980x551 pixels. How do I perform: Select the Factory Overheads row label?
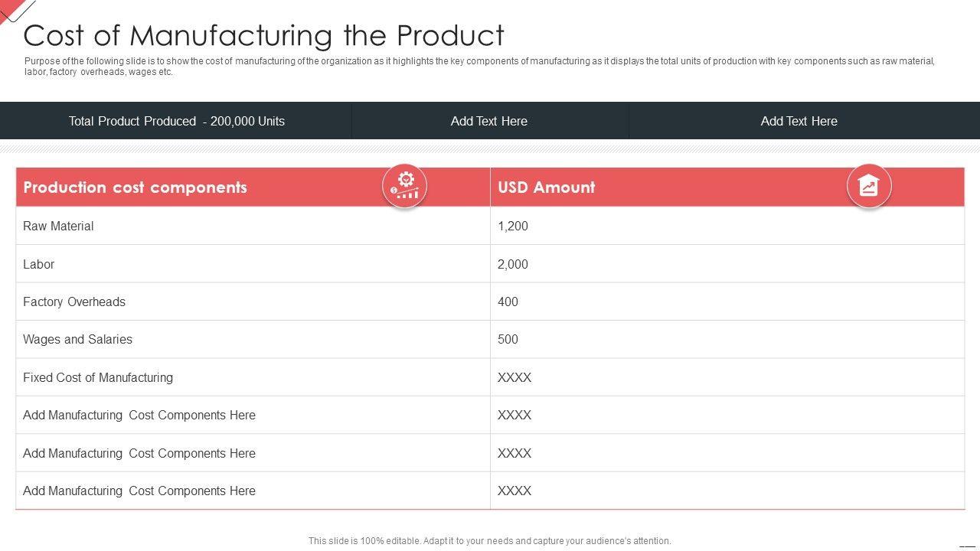(74, 302)
